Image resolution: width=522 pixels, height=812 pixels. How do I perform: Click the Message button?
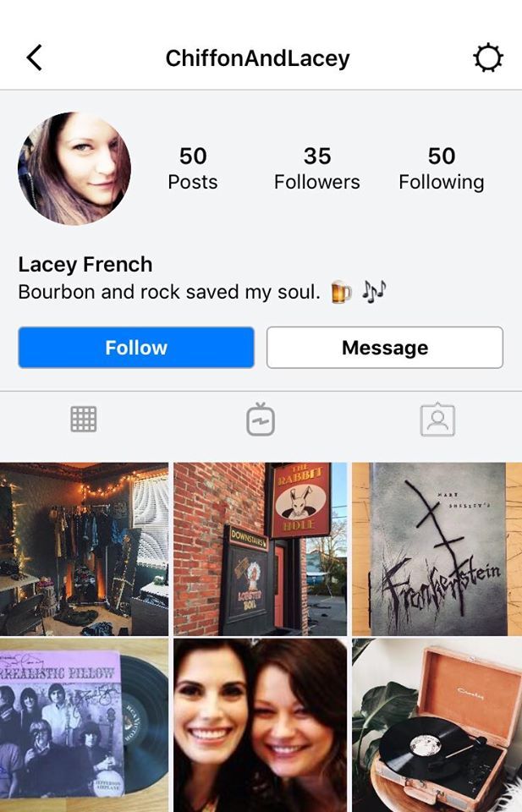click(385, 348)
